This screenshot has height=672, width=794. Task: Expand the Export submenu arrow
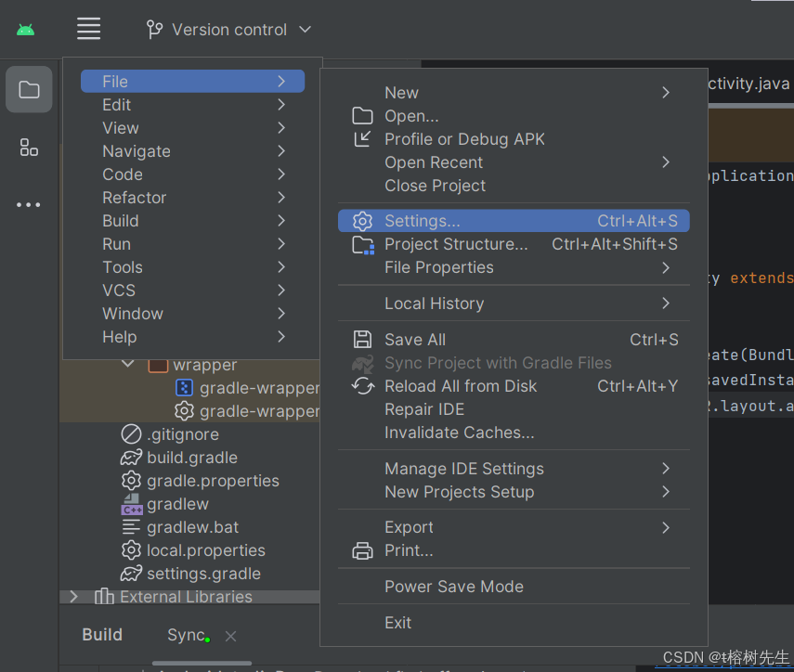[666, 528]
